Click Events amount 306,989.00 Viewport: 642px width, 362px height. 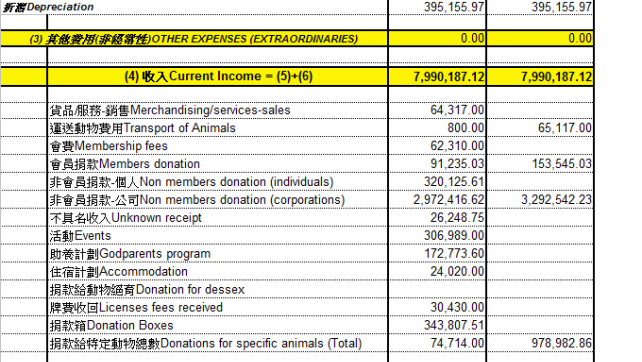coord(437,235)
